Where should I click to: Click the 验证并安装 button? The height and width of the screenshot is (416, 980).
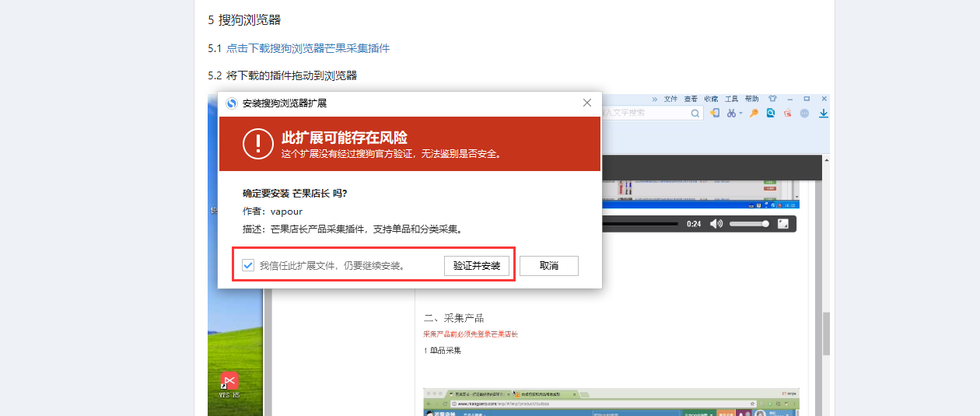click(477, 266)
